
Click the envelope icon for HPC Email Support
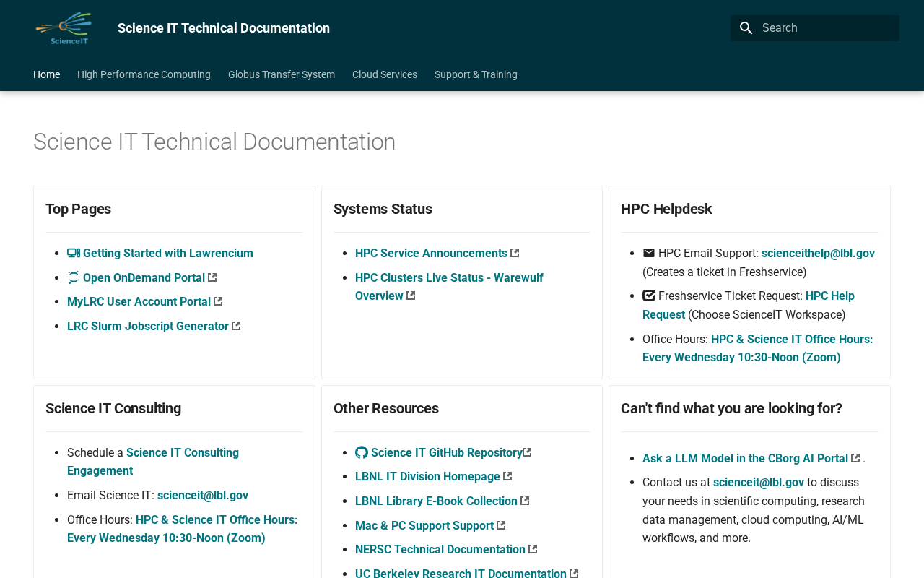point(649,254)
